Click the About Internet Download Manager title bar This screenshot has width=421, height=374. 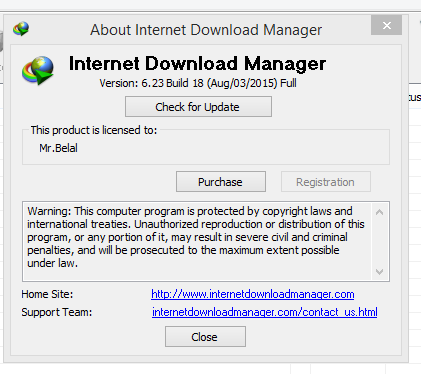pos(206,30)
